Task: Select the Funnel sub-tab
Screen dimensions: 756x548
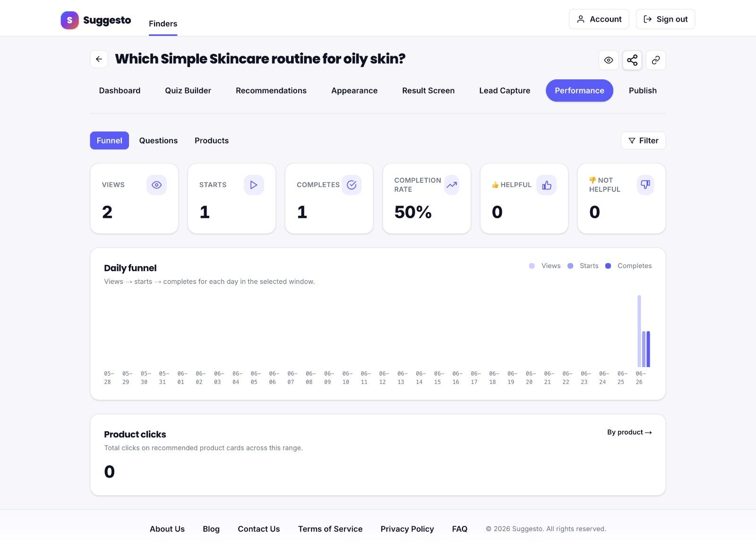Action: pyautogui.click(x=110, y=140)
